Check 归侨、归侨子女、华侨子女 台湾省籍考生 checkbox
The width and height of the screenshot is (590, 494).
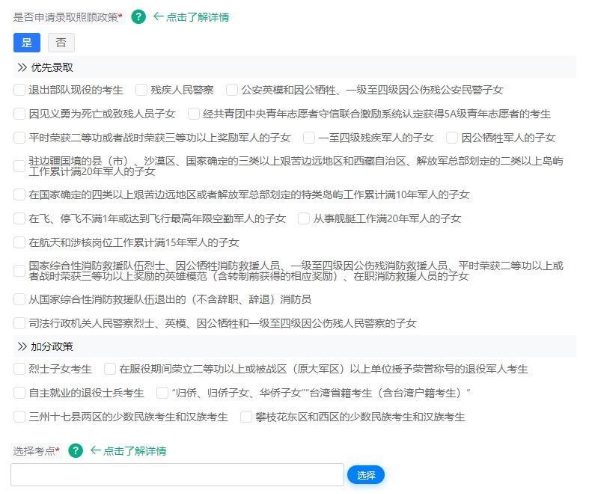point(162,393)
